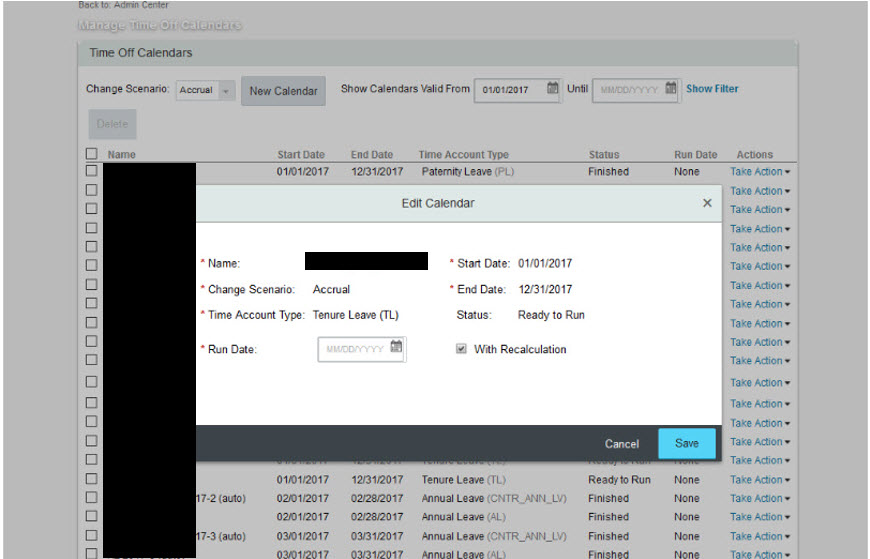Click the End Date column header
The height and width of the screenshot is (559, 870).
[372, 154]
